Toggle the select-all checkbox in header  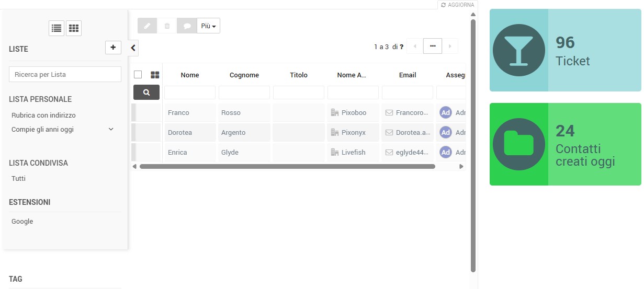[x=138, y=75]
